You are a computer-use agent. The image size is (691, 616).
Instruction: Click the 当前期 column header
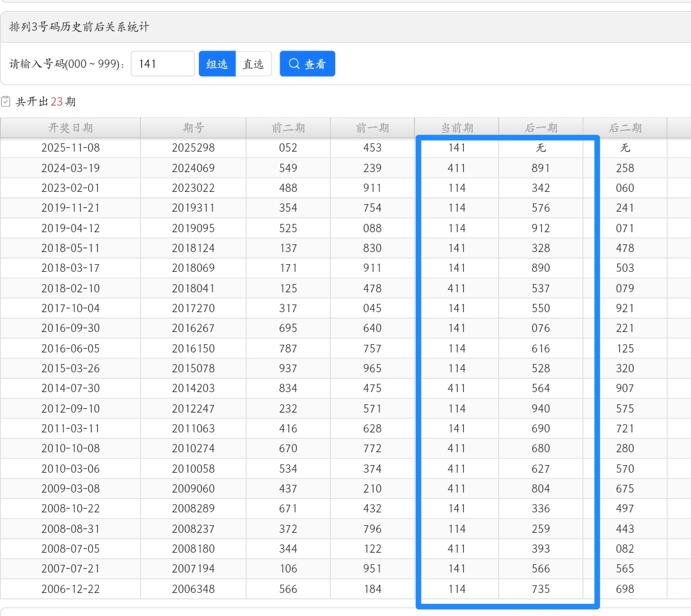[x=457, y=128]
